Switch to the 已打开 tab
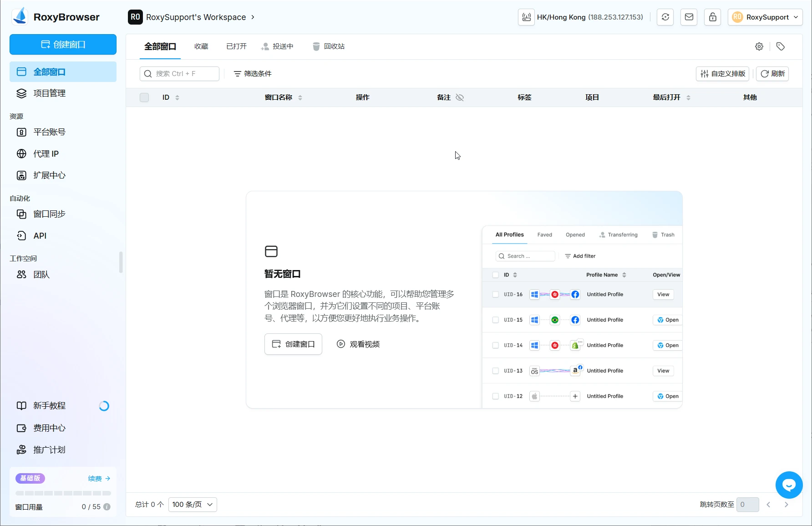Screen dimensions: 812x526 tap(236, 46)
